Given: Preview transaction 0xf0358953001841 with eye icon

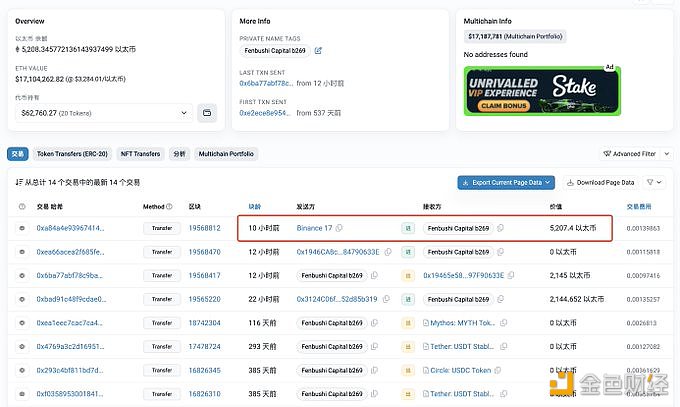Looking at the screenshot, I should [x=22, y=394].
